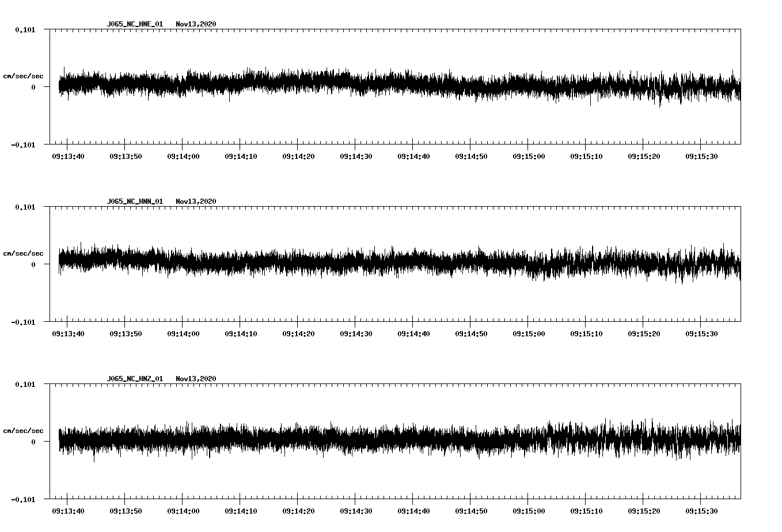Screen dimensions: 782x532
Task: Click the cm/sec/sec axis label of top plot
Action: 24,75
